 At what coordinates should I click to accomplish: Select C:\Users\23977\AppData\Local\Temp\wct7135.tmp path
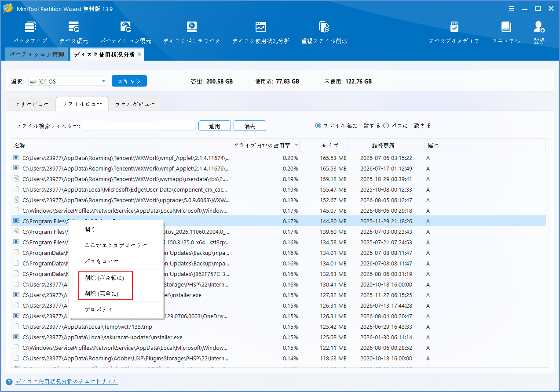87,327
